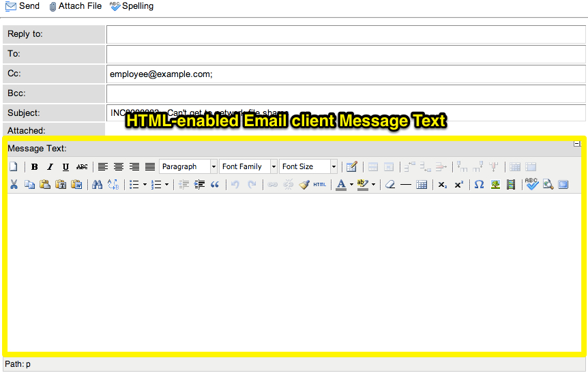Open the text color picker arrow

point(351,185)
